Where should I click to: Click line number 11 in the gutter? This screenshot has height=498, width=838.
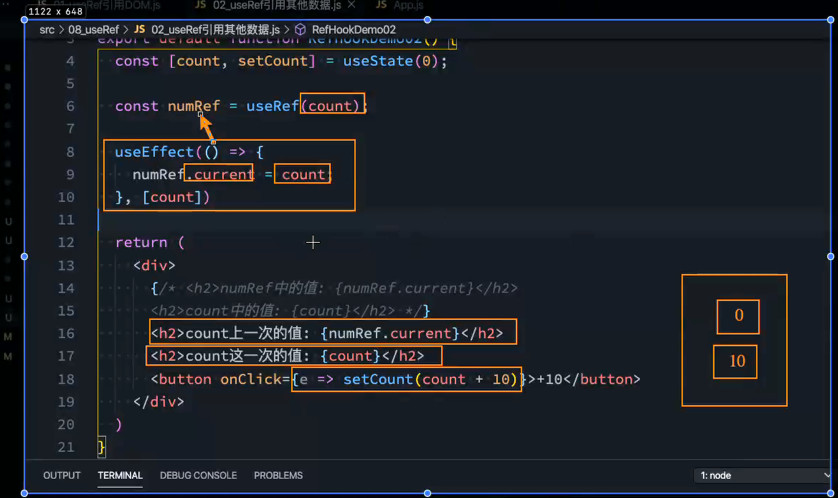click(x=66, y=220)
